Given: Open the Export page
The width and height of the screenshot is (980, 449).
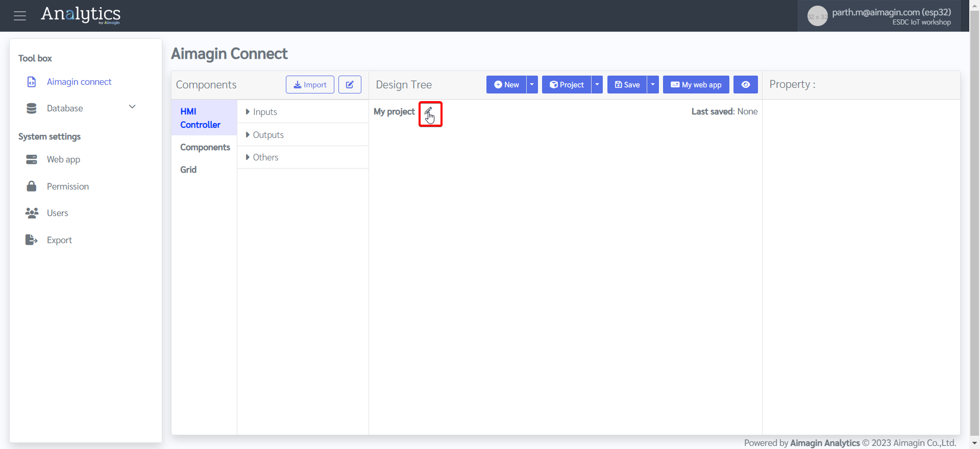Looking at the screenshot, I should pos(59,240).
